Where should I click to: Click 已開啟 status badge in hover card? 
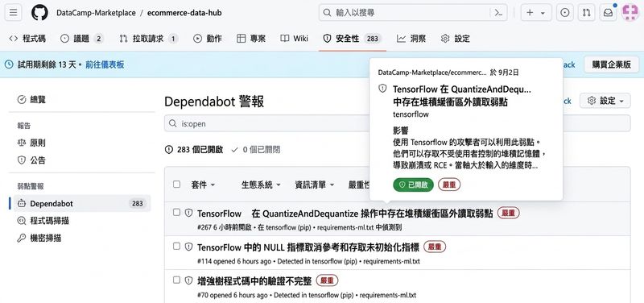pyautogui.click(x=413, y=185)
